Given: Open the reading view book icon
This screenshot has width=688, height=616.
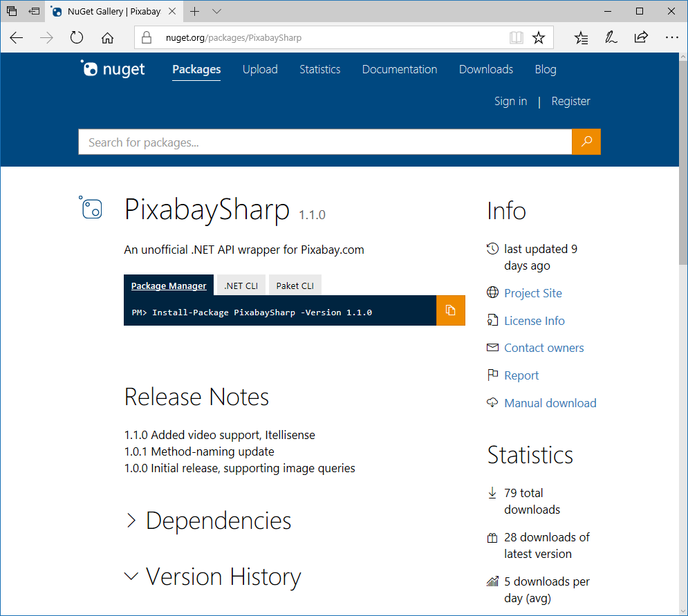Looking at the screenshot, I should pyautogui.click(x=516, y=38).
